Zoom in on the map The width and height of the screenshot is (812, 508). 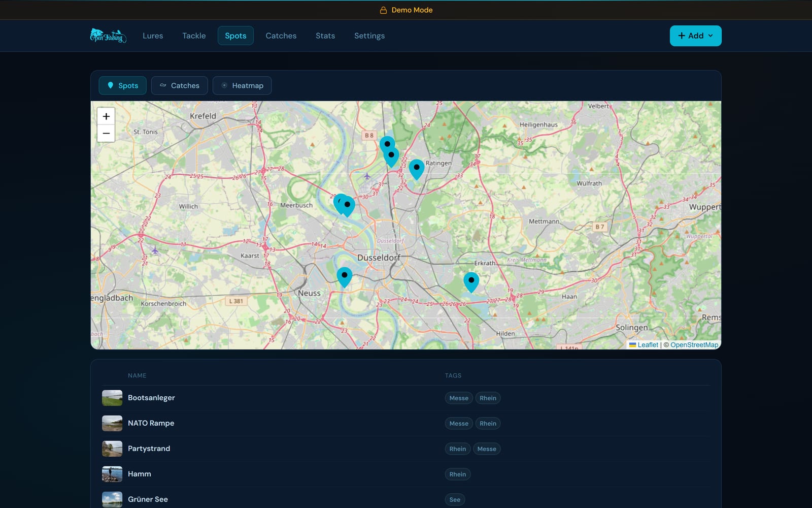tap(106, 116)
